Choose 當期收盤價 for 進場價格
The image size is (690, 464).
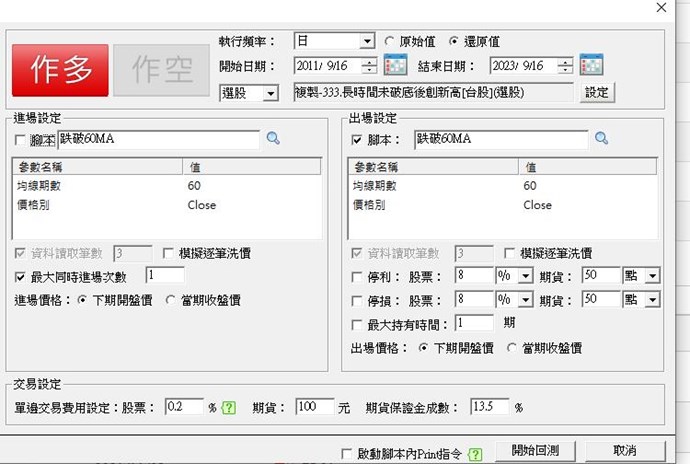click(170, 300)
